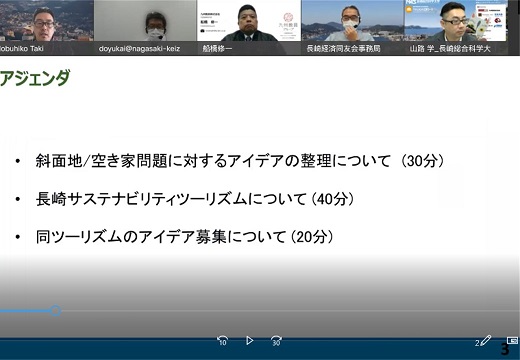Click the 同ツーリズムのアイデア募集 agenda bullet
Image resolution: width=520 pixels, height=360 pixels.
(184, 237)
